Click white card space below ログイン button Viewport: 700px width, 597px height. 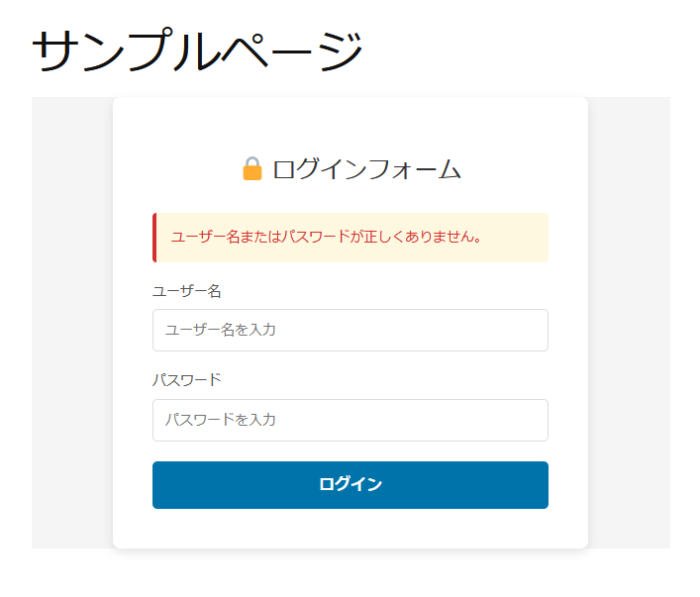pos(350,529)
